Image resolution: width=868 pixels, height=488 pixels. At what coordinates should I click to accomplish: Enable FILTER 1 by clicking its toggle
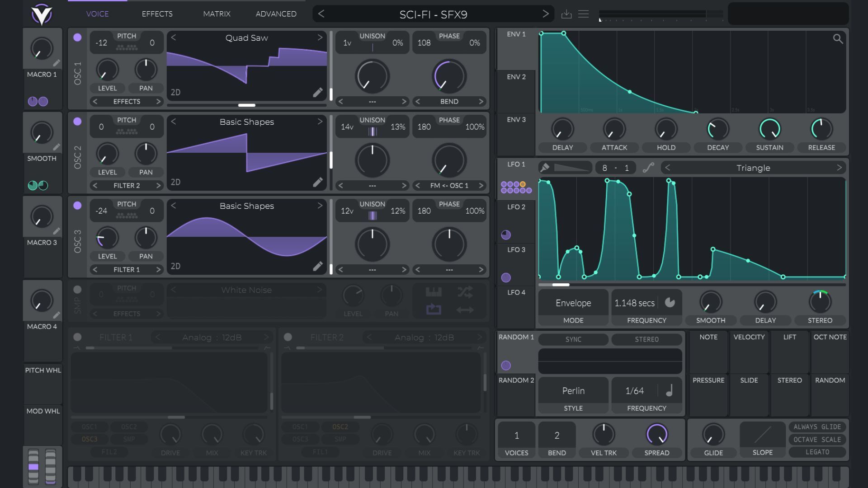77,337
